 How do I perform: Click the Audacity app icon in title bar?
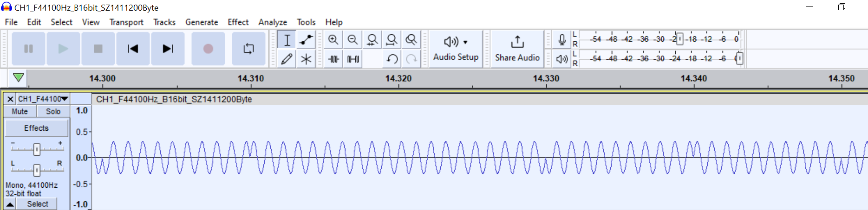7,7
